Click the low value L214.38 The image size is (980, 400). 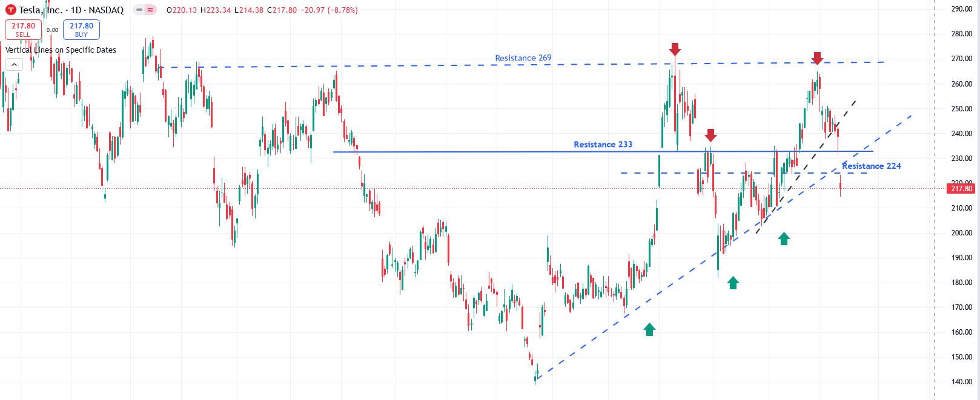coord(249,10)
